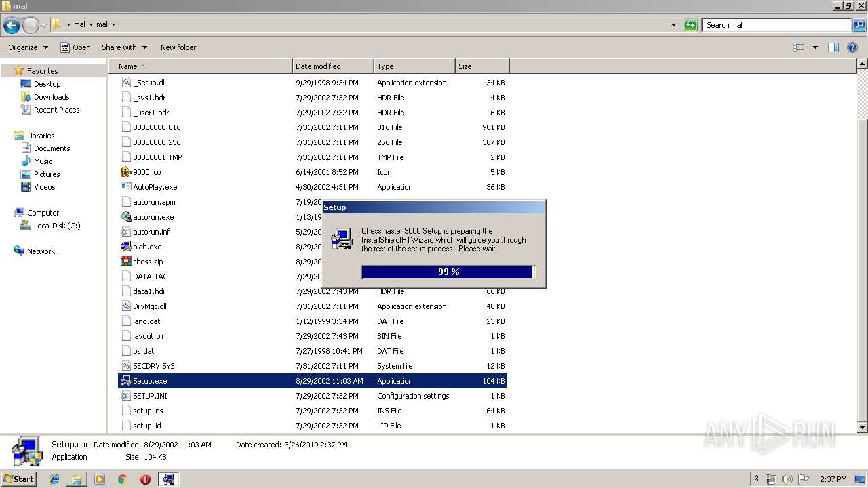Viewport: 868px width, 488px height.
Task: Select the DrvMgt.dll file icon
Action: [x=125, y=306]
